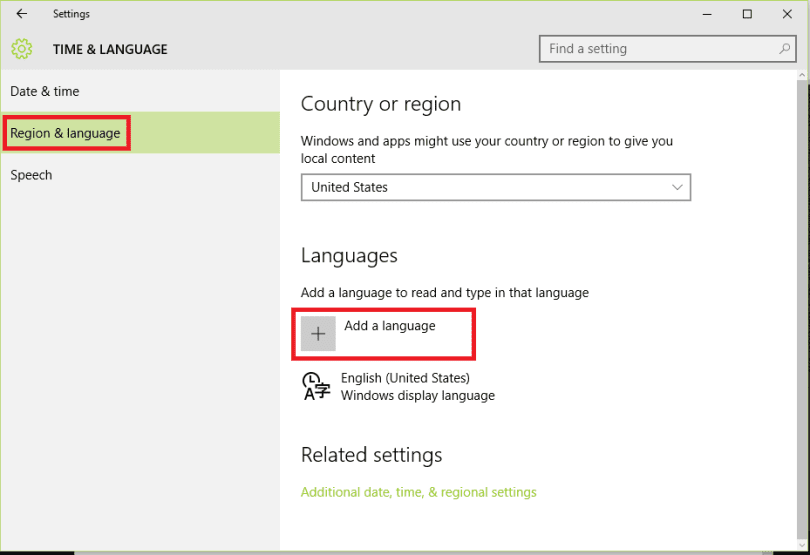
Task: Click the vertical scrollbar track
Action: pyautogui.click(x=803, y=310)
